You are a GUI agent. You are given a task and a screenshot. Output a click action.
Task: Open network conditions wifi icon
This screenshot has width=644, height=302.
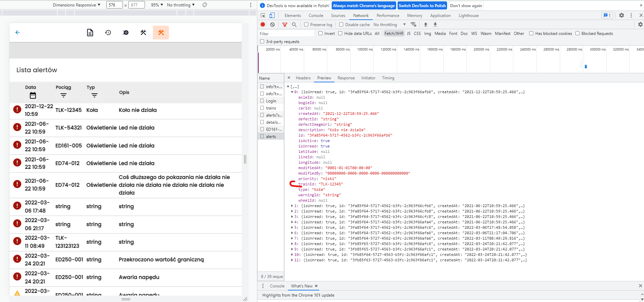(413, 24)
